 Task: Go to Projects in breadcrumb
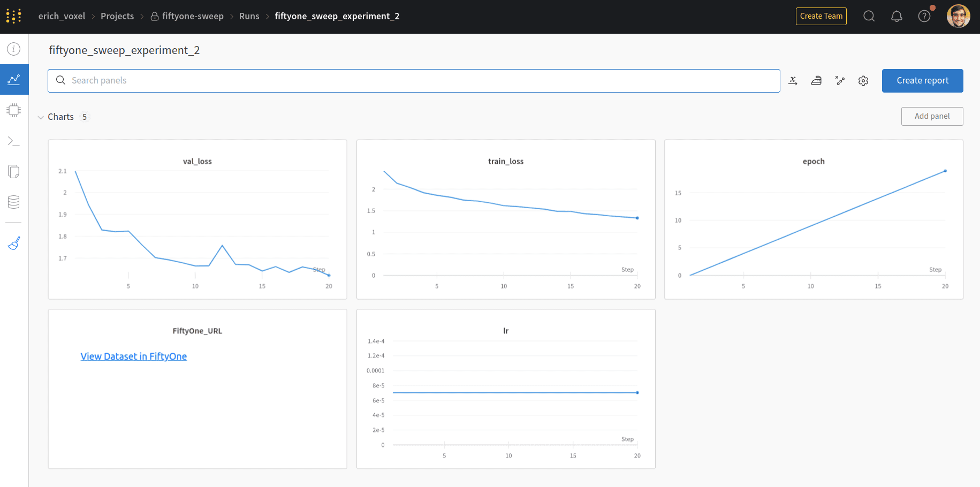(117, 16)
